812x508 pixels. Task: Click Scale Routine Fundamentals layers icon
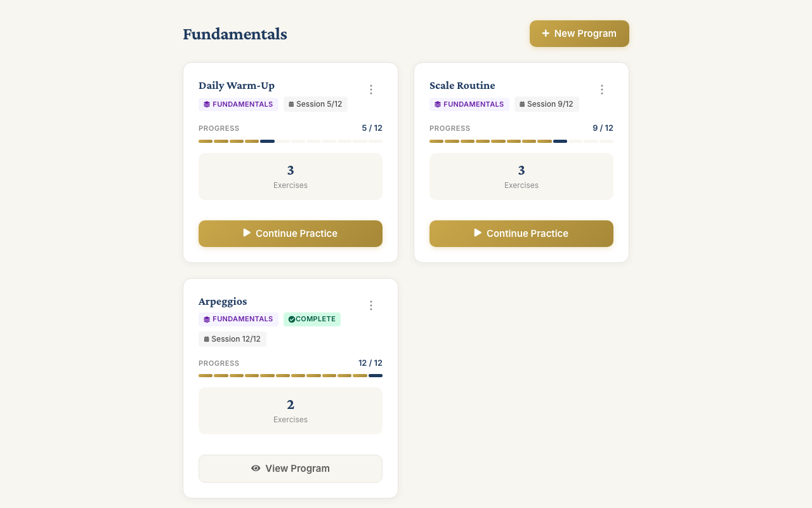coord(438,104)
